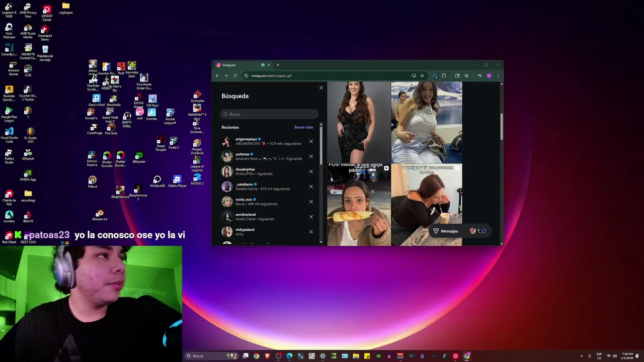Open Brave from the taskbar
The image size is (644, 362).
pos(267,356)
